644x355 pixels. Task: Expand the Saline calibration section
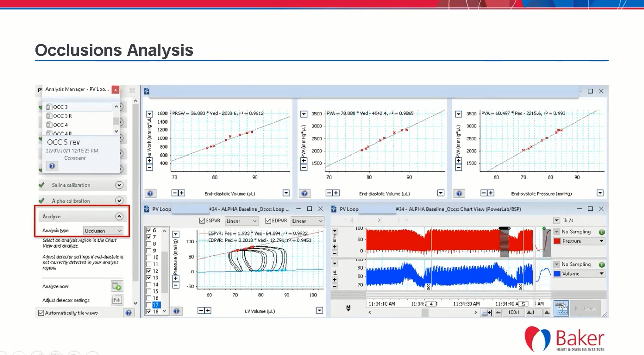coord(119,185)
